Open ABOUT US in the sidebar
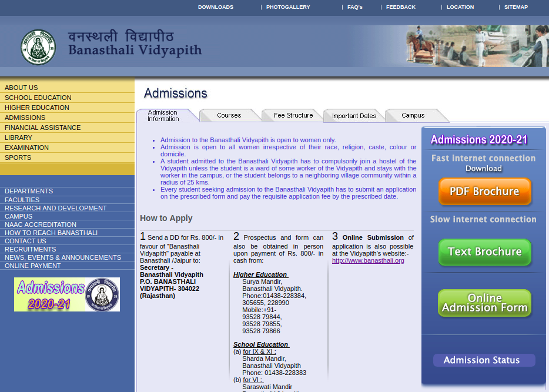The width and height of the screenshot is (549, 392). click(x=21, y=88)
